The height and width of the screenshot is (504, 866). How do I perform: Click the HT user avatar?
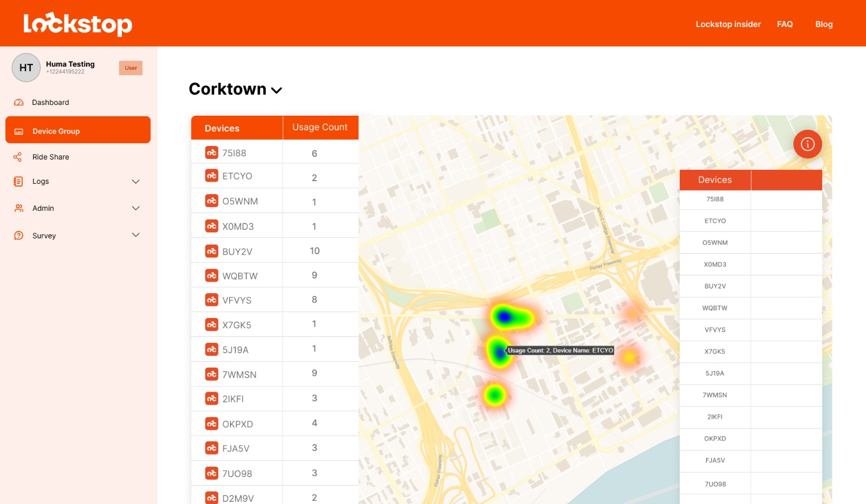point(26,68)
